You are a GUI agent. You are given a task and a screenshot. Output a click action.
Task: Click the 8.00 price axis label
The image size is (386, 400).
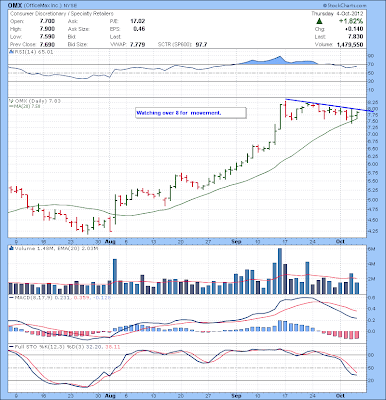(373, 109)
